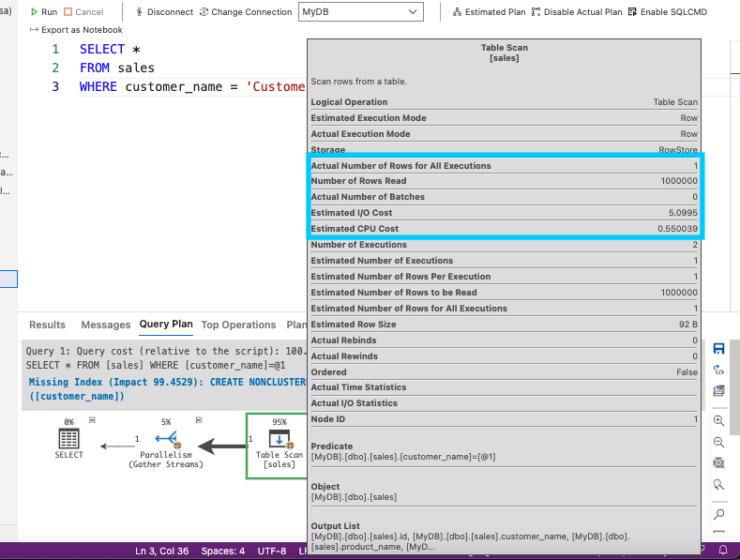This screenshot has height=560, width=740.
Task: Change the UTF-8 encoding setting
Action: click(x=272, y=551)
